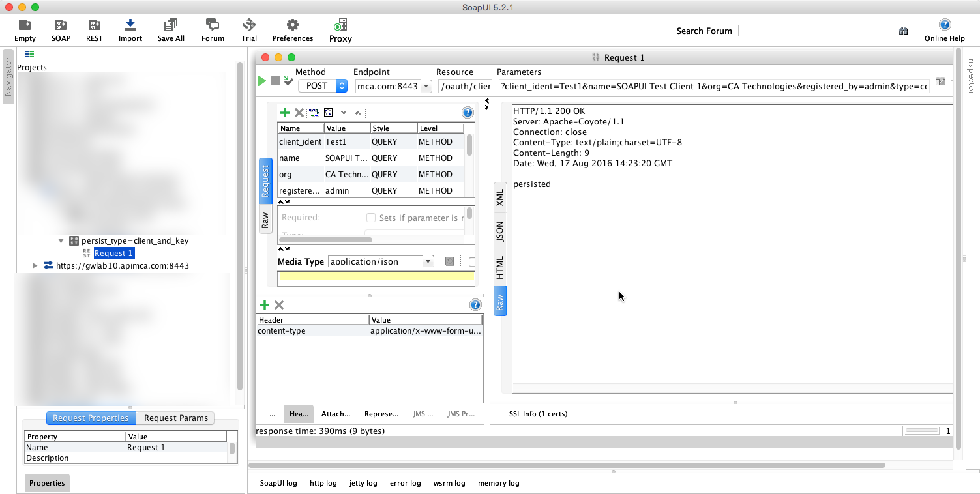Switch to the Request Params tab
Image resolution: width=980 pixels, height=494 pixels.
(175, 418)
